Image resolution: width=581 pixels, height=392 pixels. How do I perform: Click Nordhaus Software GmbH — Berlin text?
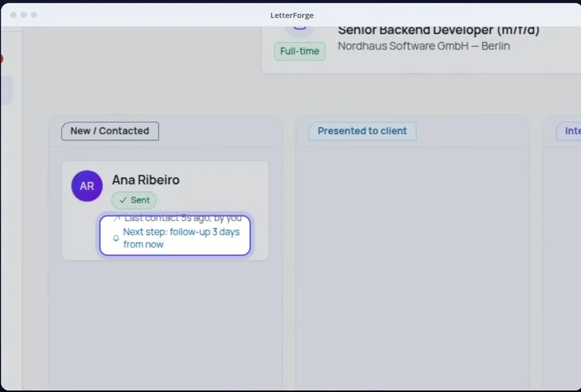pyautogui.click(x=424, y=46)
